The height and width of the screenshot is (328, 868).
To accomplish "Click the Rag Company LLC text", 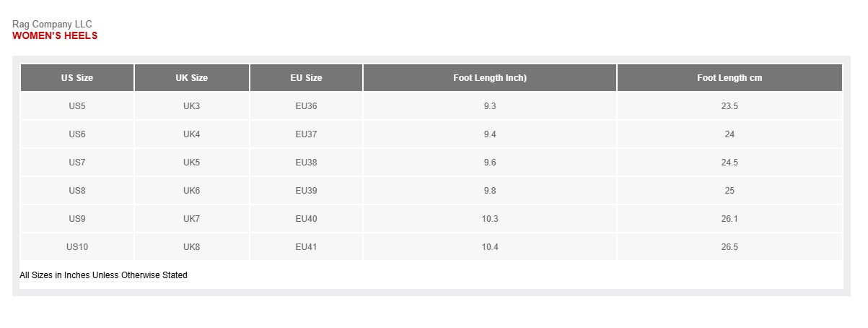I will [x=52, y=25].
